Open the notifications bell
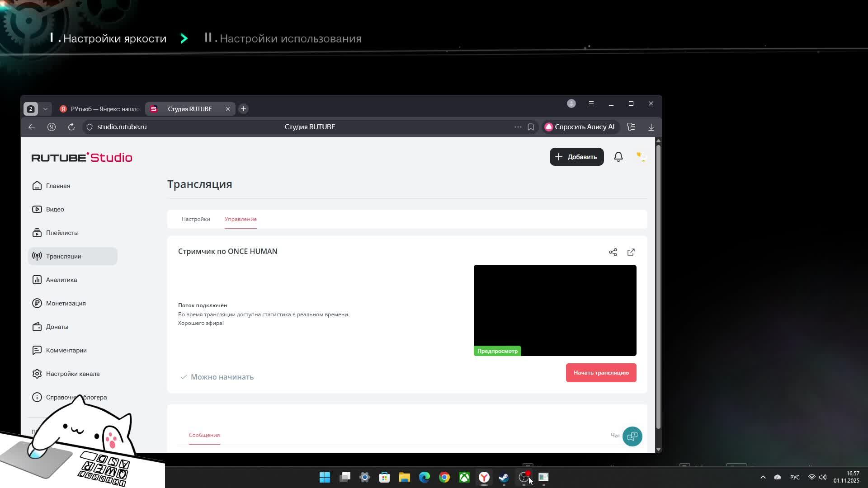868x488 pixels. (618, 157)
